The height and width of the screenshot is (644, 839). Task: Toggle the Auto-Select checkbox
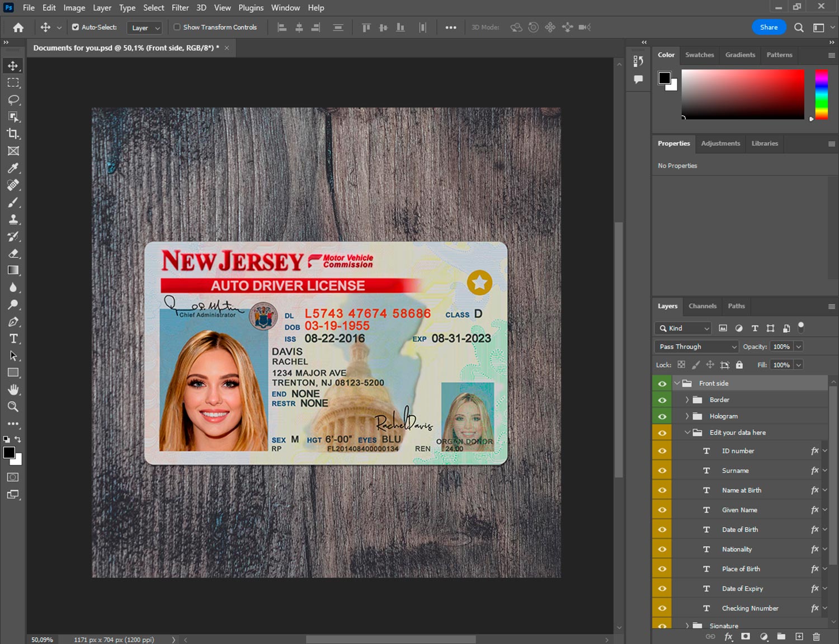pos(76,27)
